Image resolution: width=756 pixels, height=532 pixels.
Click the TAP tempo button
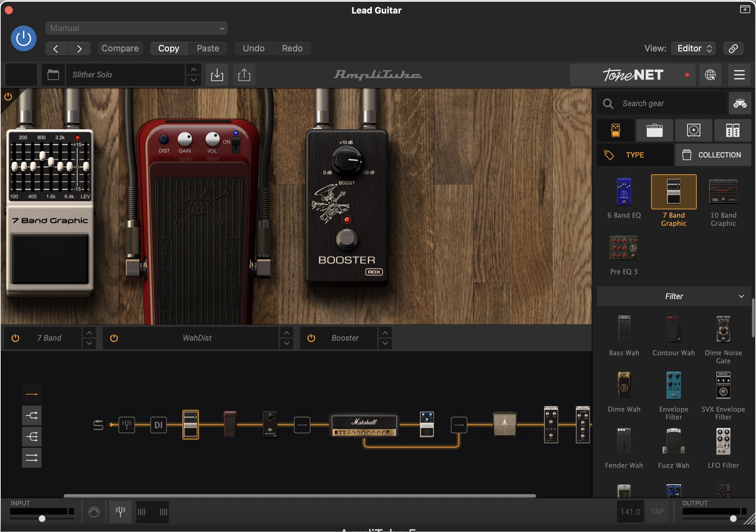[657, 512]
